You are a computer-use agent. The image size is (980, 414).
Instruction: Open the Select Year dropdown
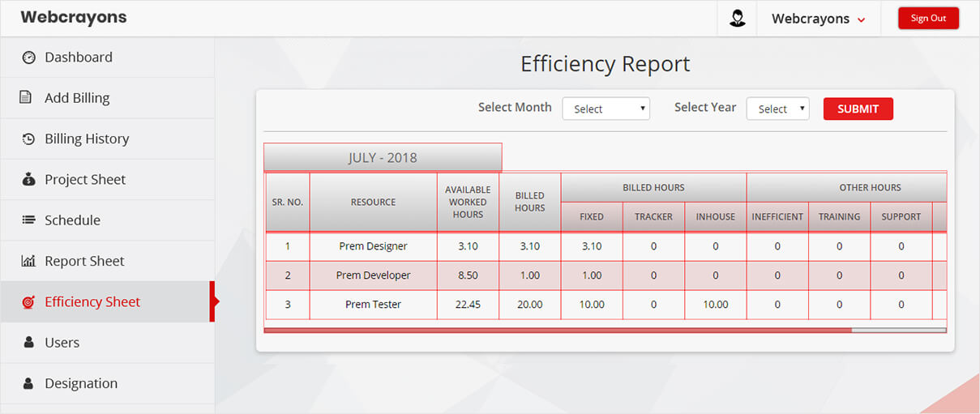point(777,109)
